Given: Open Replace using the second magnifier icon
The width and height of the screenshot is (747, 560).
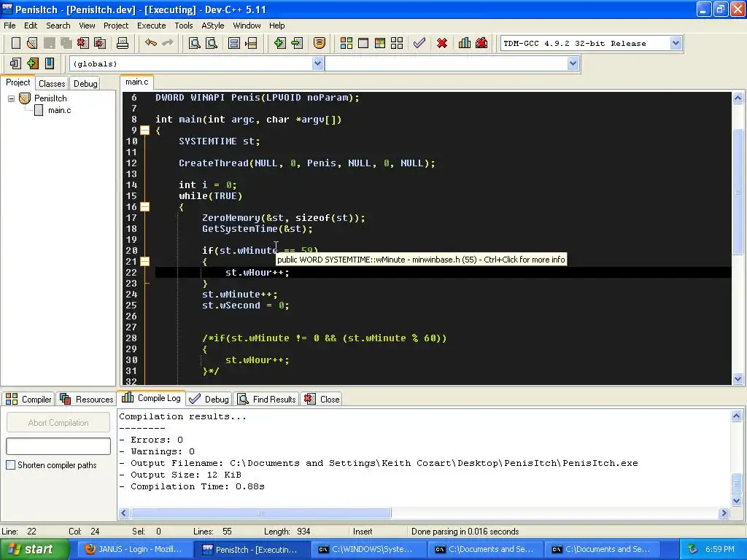Looking at the screenshot, I should [x=212, y=43].
